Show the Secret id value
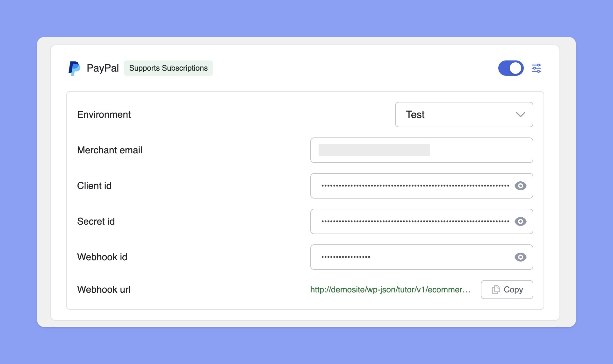 tap(520, 221)
